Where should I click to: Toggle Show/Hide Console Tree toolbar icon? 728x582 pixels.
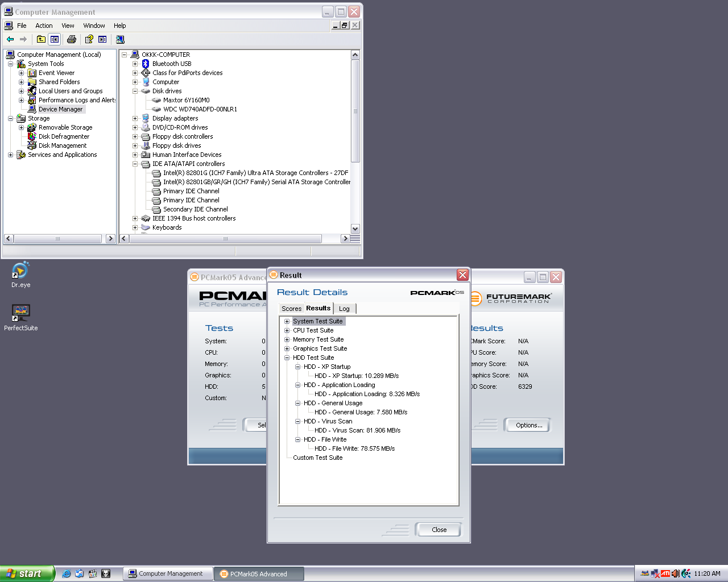pos(55,39)
